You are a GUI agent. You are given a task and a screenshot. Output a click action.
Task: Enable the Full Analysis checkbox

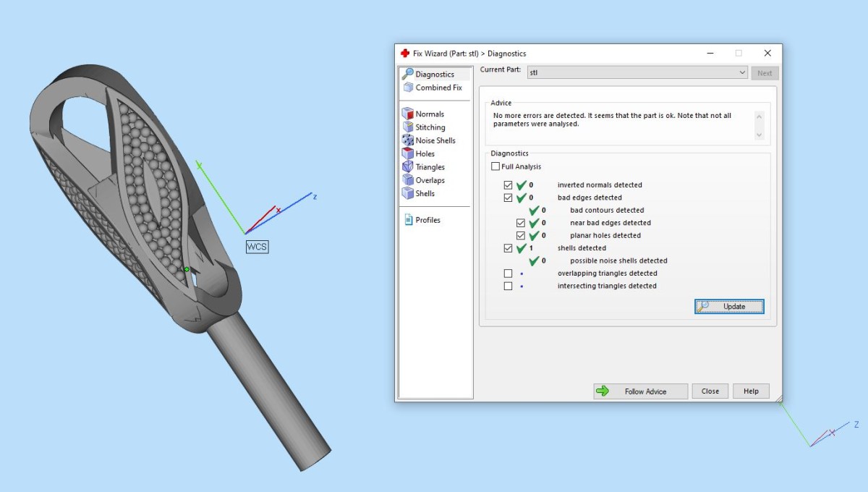[x=495, y=166]
